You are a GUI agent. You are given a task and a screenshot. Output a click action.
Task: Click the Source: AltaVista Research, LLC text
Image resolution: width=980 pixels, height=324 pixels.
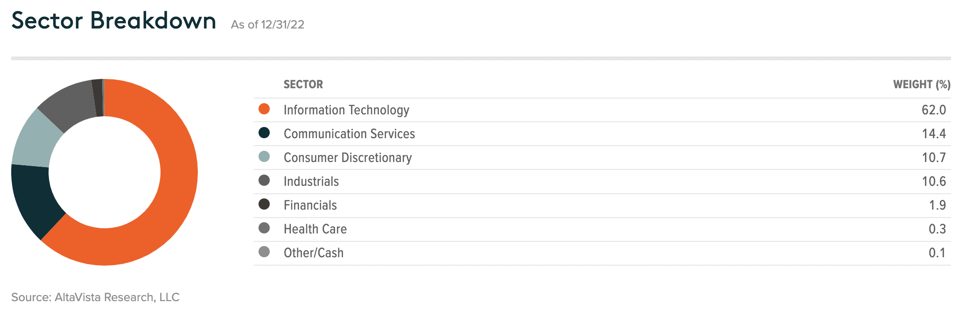point(95,297)
